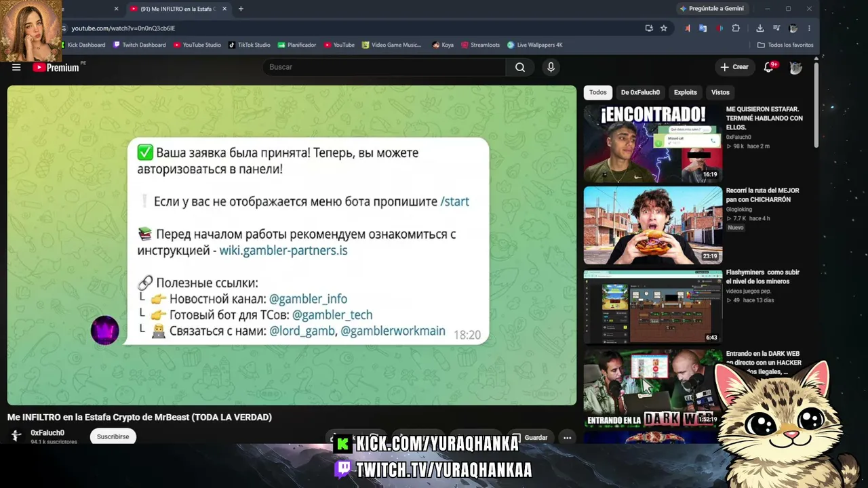This screenshot has height=488, width=868.
Task: Open the Flashyminers video thumbnail
Action: pyautogui.click(x=653, y=307)
